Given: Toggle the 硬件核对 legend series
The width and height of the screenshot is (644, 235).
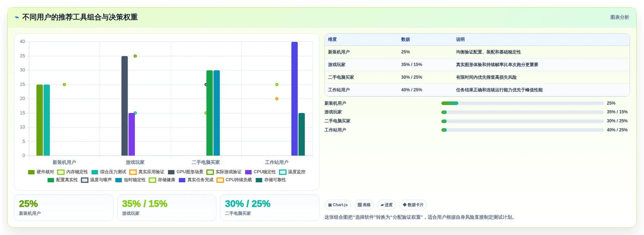Looking at the screenshot, I should coord(41,172).
